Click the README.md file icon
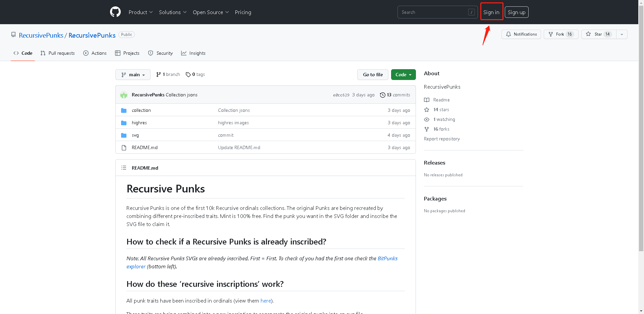Image resolution: width=644 pixels, height=314 pixels. [x=124, y=147]
